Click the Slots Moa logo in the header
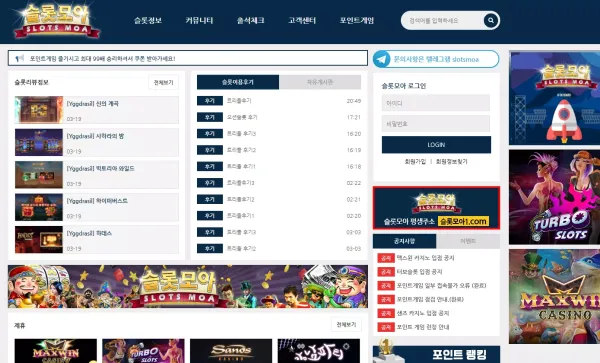 (x=57, y=21)
